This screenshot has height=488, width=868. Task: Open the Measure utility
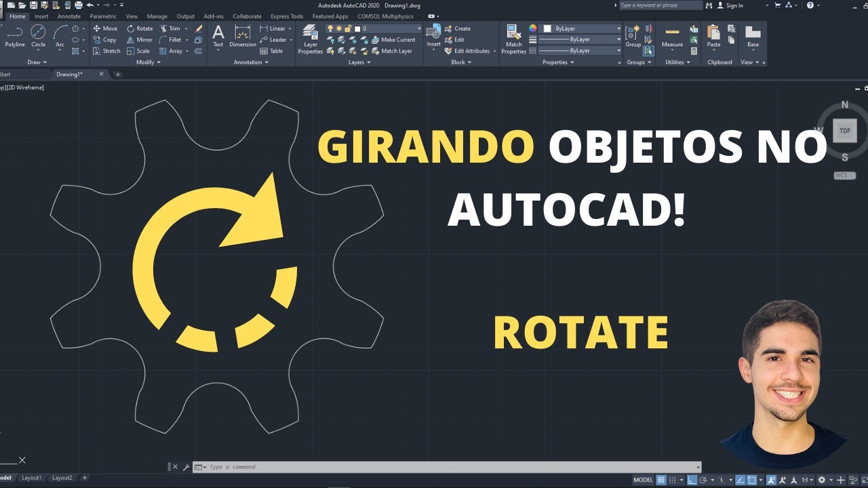point(672,38)
